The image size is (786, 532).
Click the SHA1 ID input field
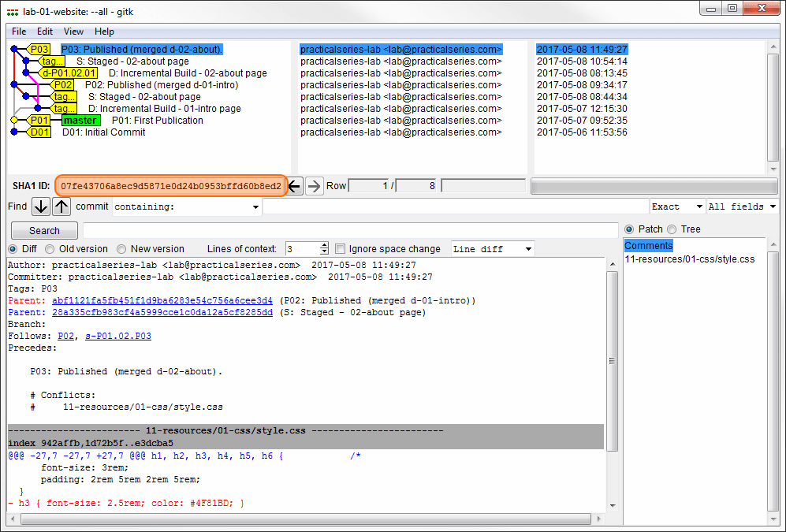(x=170, y=186)
